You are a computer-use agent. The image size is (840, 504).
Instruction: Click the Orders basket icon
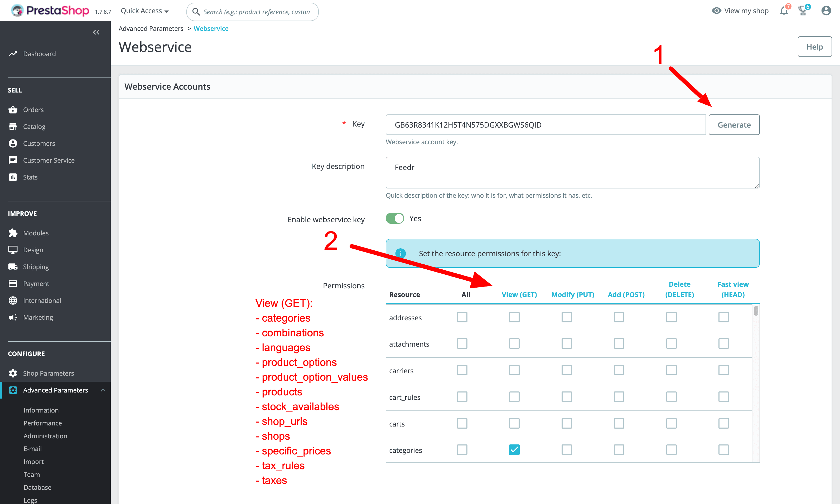[13, 110]
